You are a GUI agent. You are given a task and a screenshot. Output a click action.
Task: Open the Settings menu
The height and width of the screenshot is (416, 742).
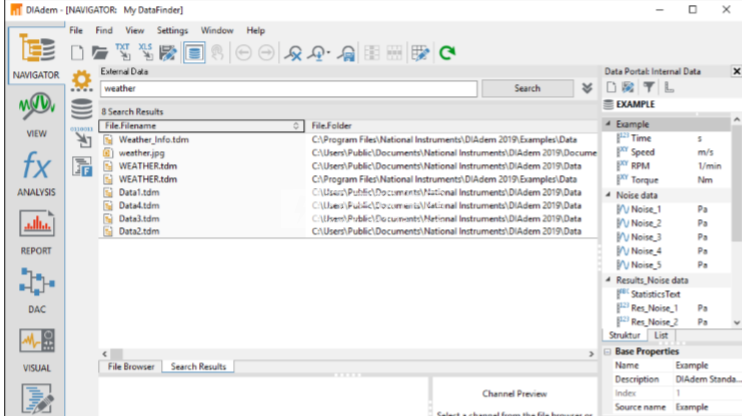pos(172,30)
